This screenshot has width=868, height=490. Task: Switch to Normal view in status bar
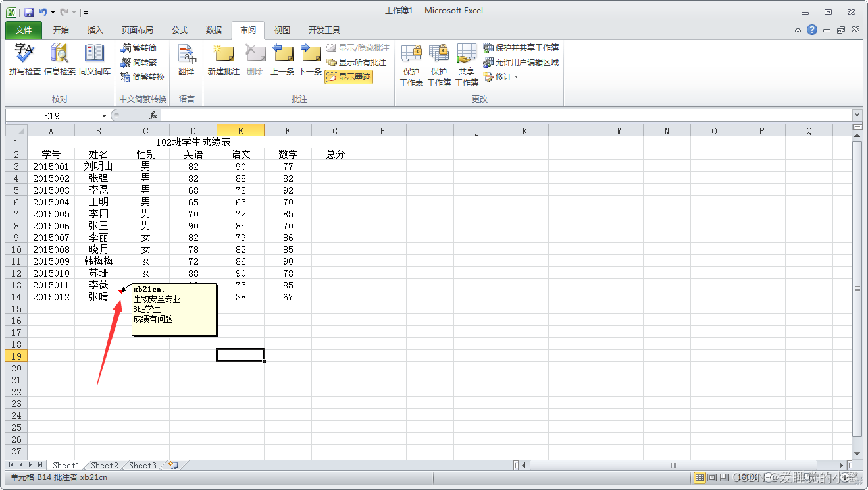pos(700,477)
